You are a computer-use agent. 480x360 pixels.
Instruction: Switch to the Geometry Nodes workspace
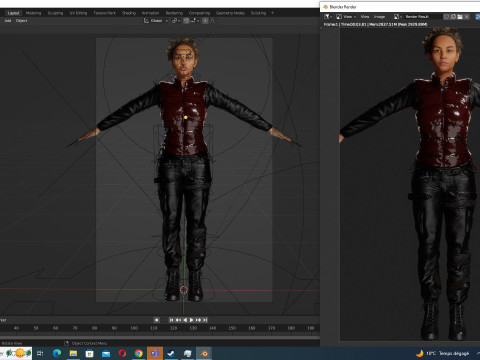coord(230,13)
